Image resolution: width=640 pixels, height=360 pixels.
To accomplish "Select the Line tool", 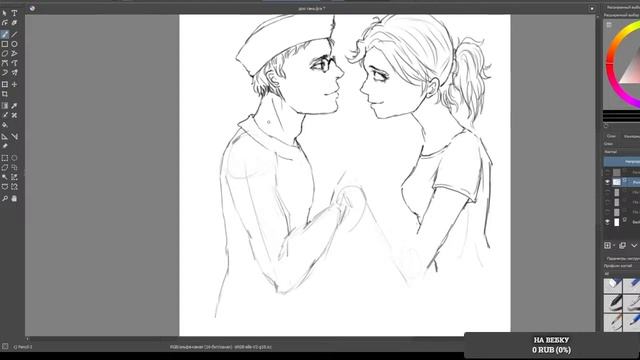I will point(14,34).
